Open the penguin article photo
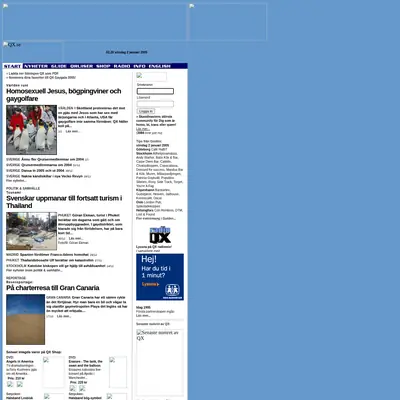This screenshot has height=400, width=400. [31, 130]
